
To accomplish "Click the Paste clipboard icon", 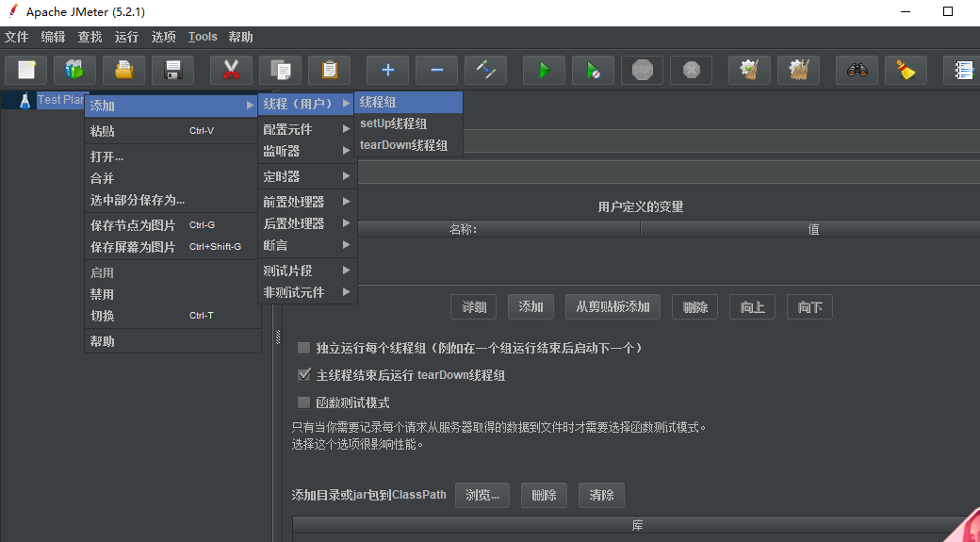I will click(x=330, y=70).
